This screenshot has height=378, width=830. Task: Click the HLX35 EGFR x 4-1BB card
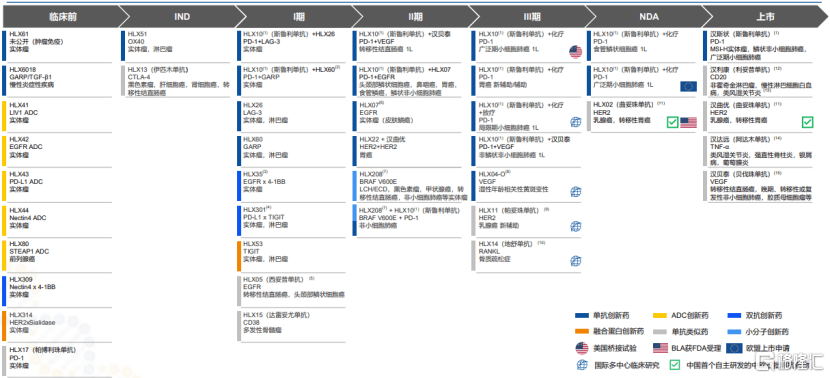291,185
